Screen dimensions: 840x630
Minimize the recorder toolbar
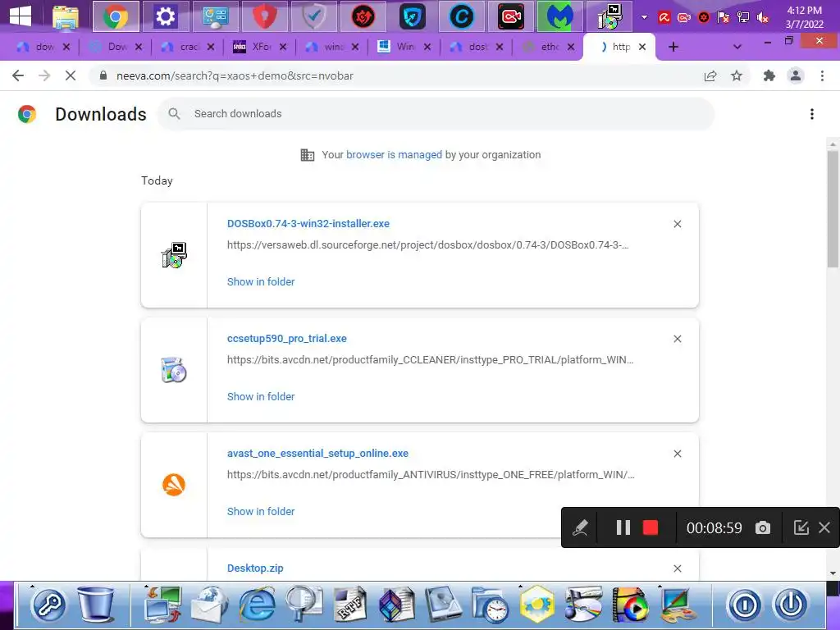[x=801, y=527]
